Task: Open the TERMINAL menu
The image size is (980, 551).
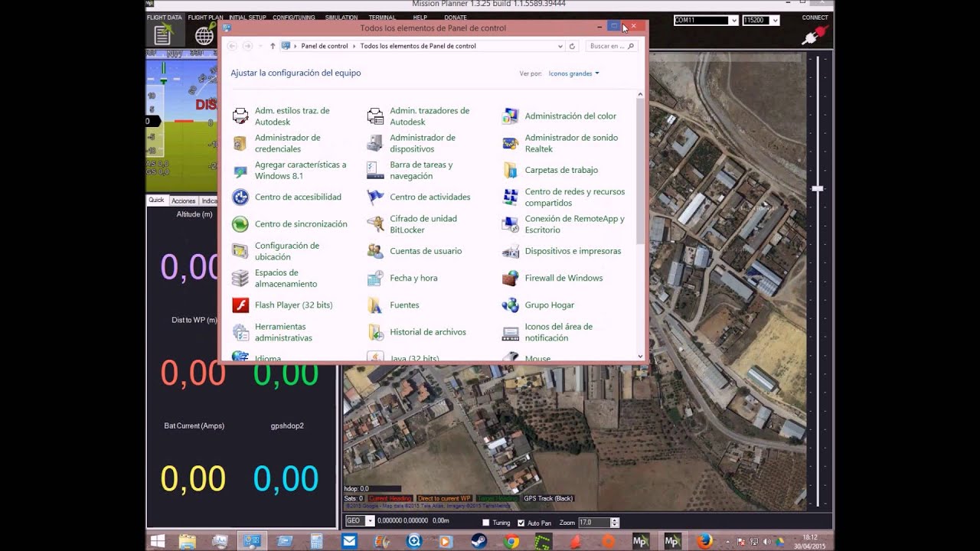Action: 382,18
